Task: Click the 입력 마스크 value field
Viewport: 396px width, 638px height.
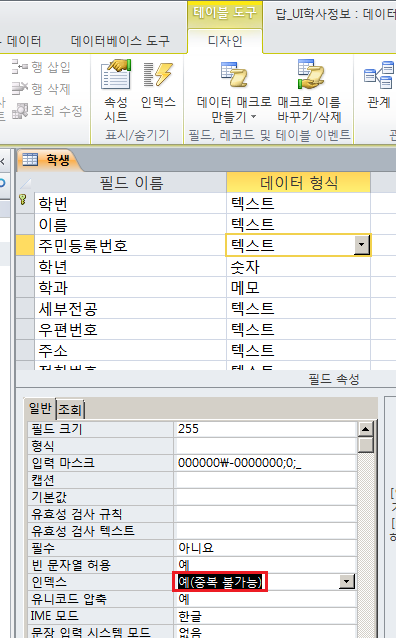Action: (265, 463)
